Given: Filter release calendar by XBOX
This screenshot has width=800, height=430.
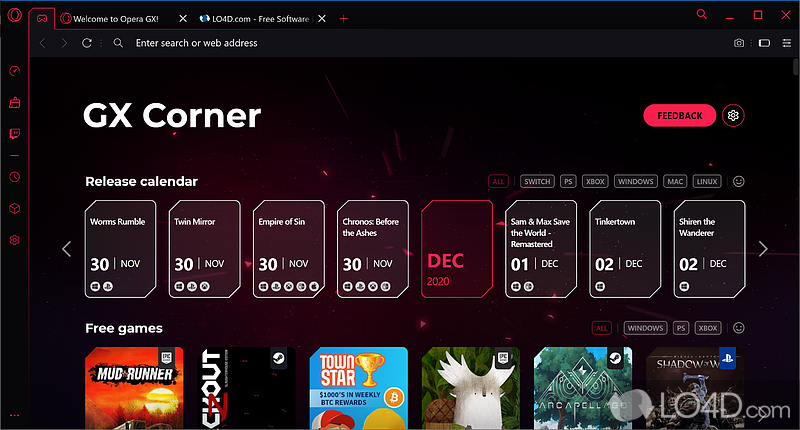Looking at the screenshot, I should coord(595,181).
